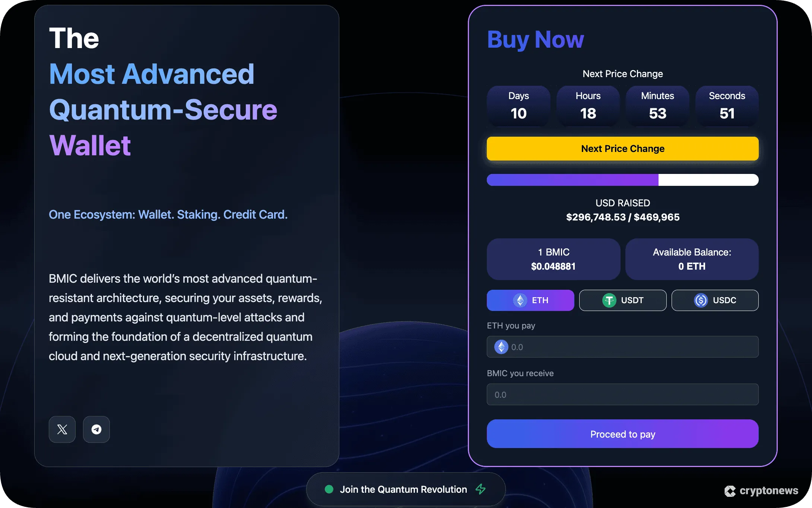Expand the 1 BMIC price box
Screen dimensions: 812x508
click(x=553, y=259)
